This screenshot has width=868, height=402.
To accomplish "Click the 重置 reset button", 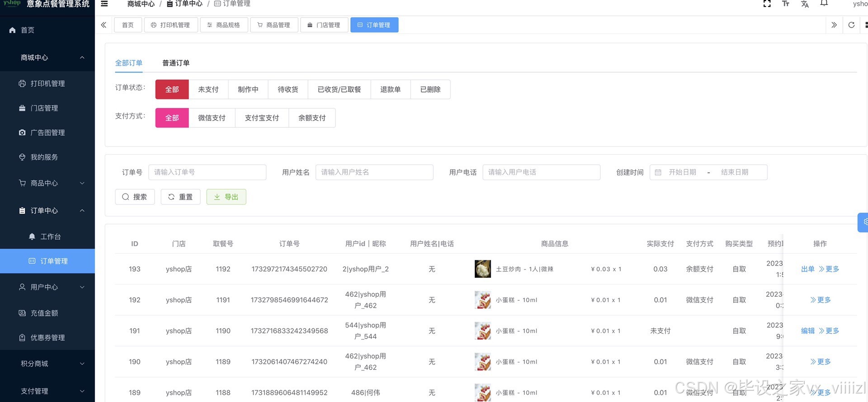I will (180, 197).
